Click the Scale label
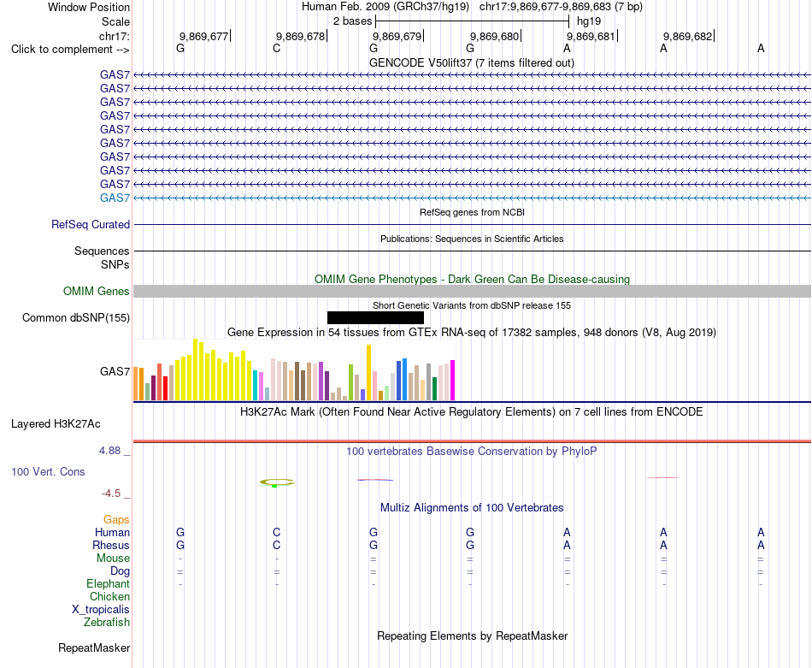This screenshot has width=812, height=668. pyautogui.click(x=115, y=21)
